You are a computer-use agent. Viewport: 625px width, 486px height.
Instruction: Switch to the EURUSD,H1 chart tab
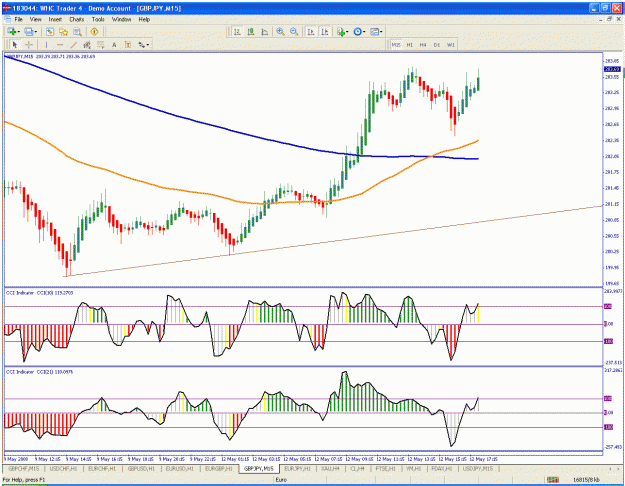tap(180, 468)
